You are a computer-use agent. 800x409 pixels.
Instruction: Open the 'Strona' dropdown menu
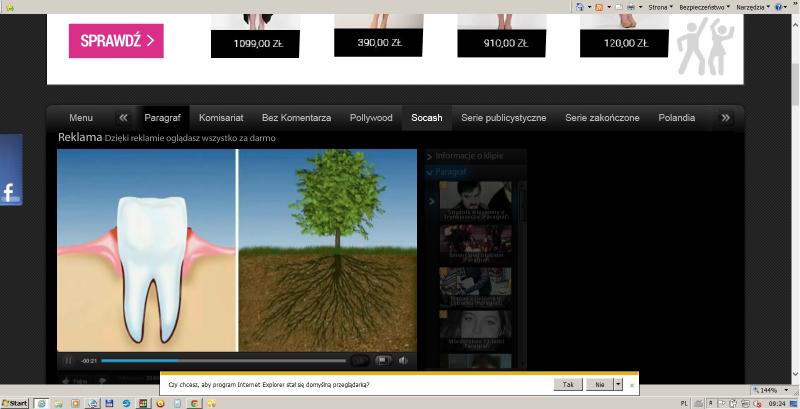click(661, 6)
